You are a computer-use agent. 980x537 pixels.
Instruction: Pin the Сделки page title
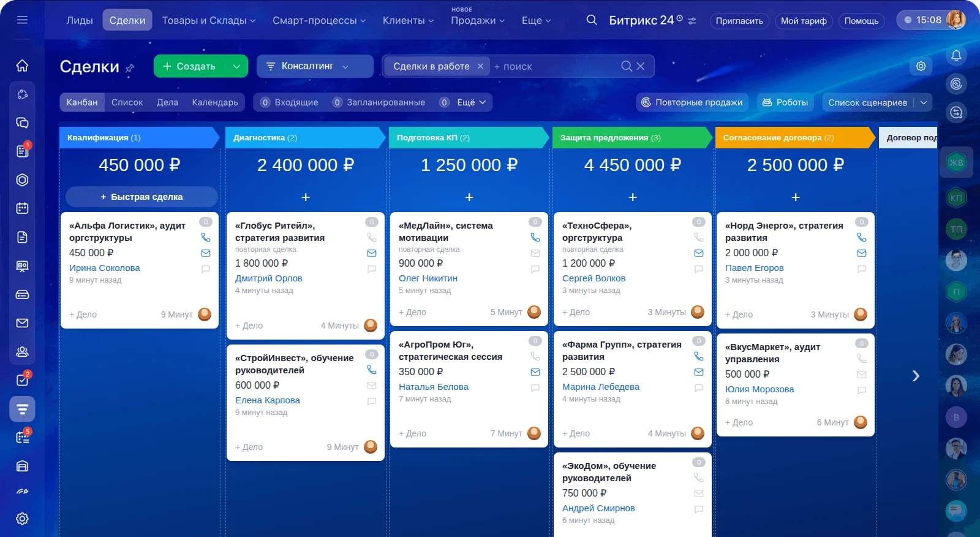click(x=129, y=68)
